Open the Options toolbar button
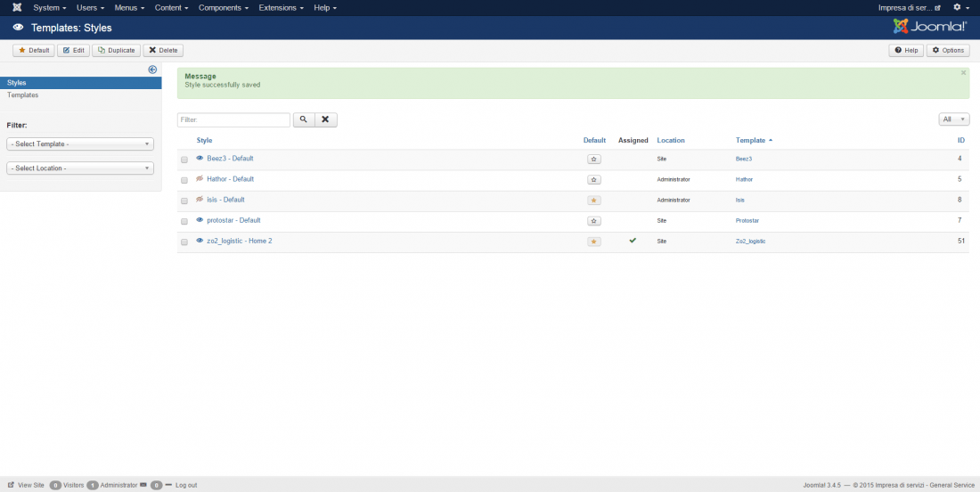 click(x=948, y=51)
